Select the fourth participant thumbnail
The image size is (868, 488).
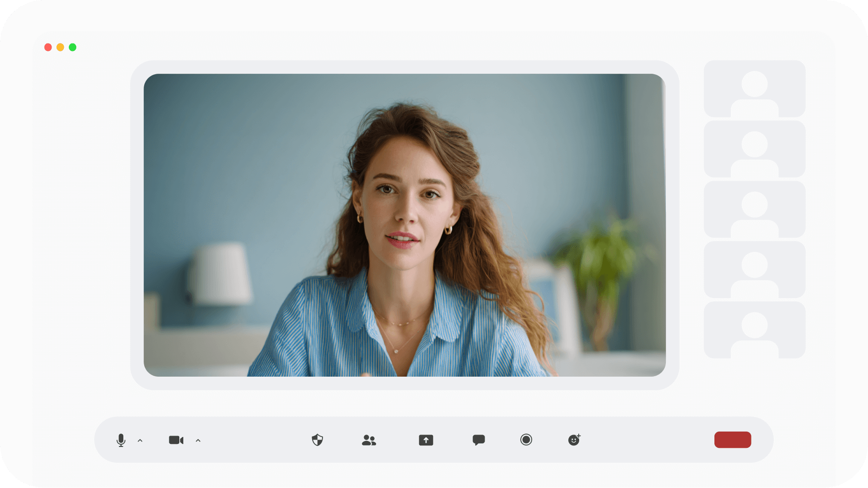click(x=755, y=270)
